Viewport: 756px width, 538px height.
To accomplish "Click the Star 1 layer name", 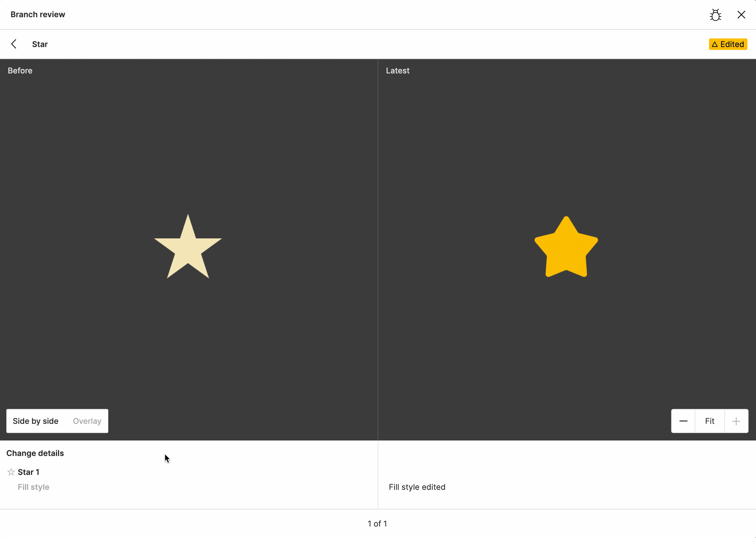I will tap(28, 472).
